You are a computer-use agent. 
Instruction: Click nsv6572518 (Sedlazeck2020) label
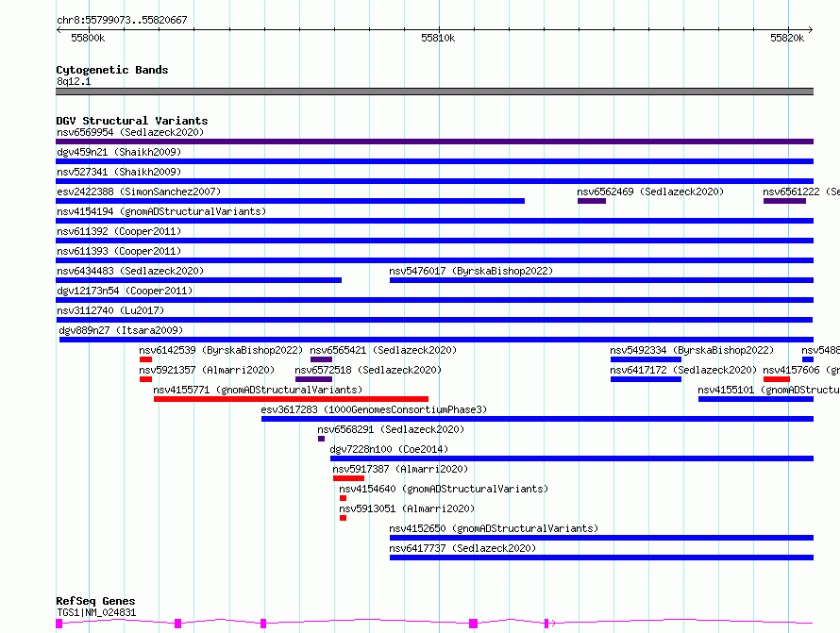tap(369, 370)
